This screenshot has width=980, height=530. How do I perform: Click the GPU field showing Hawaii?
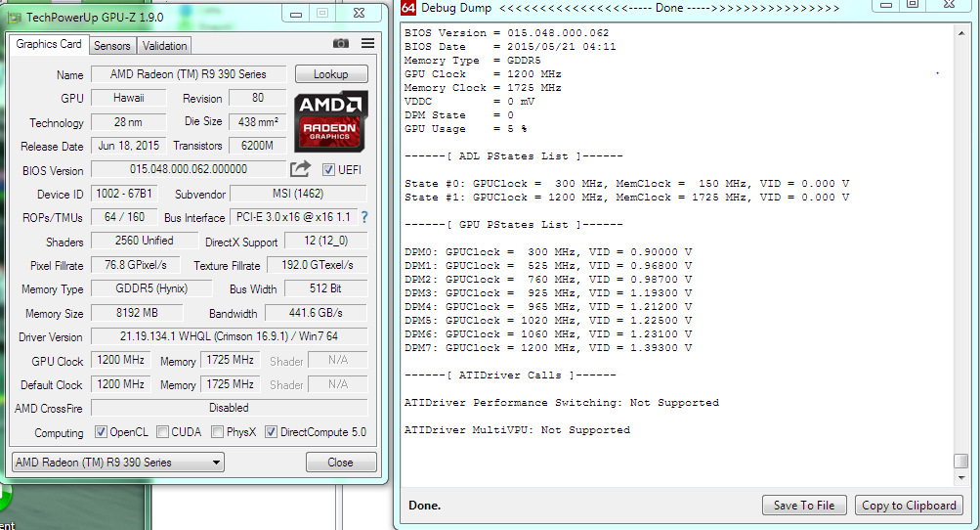pos(129,98)
